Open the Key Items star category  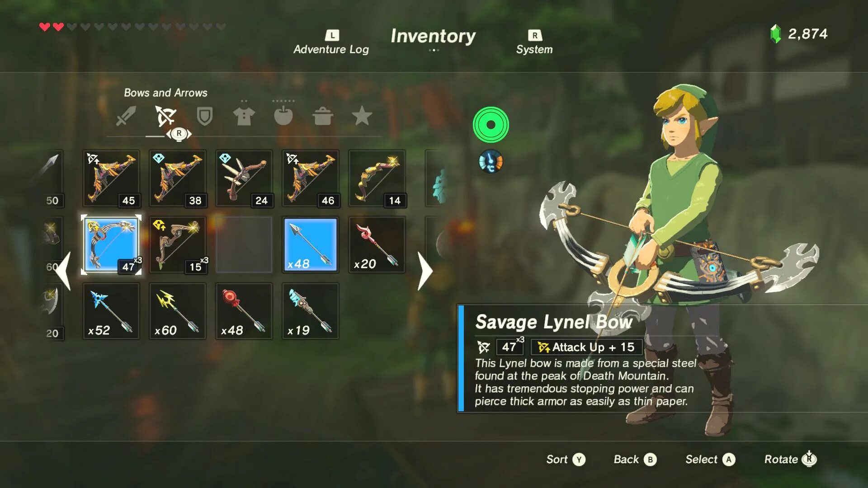pos(362,116)
